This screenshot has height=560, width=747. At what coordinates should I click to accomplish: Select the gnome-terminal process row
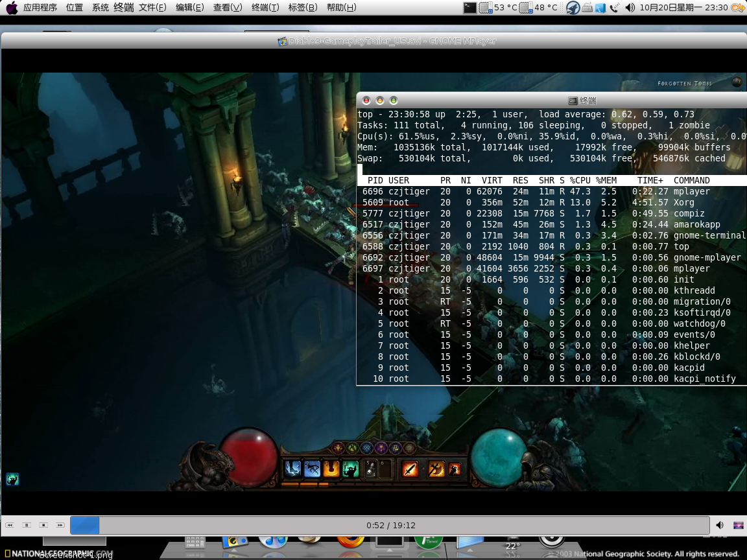[552, 235]
